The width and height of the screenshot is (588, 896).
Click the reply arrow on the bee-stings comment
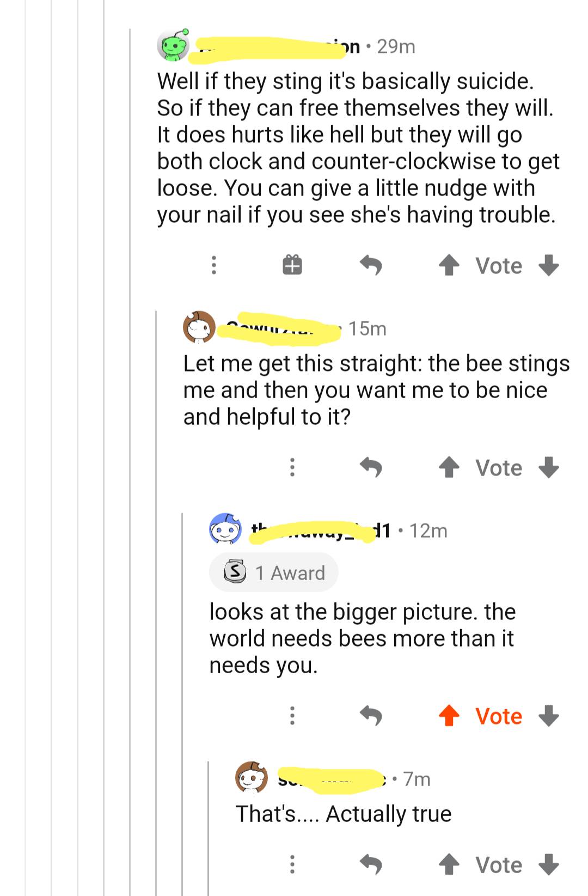coord(372,467)
